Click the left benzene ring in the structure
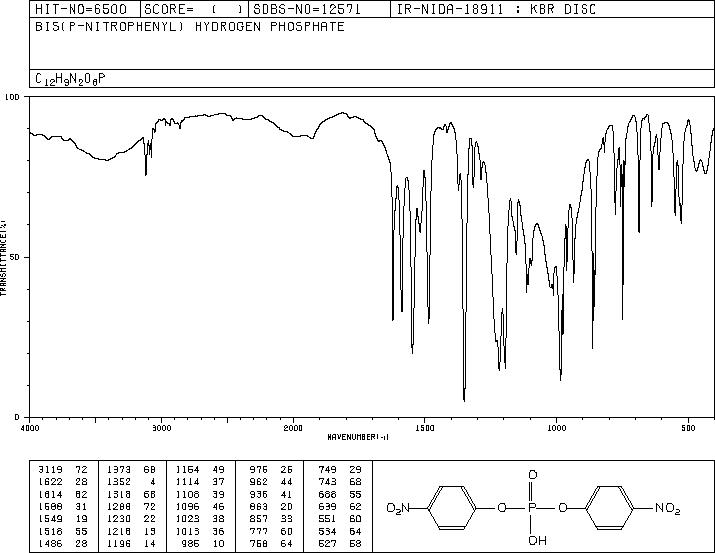 452,507
